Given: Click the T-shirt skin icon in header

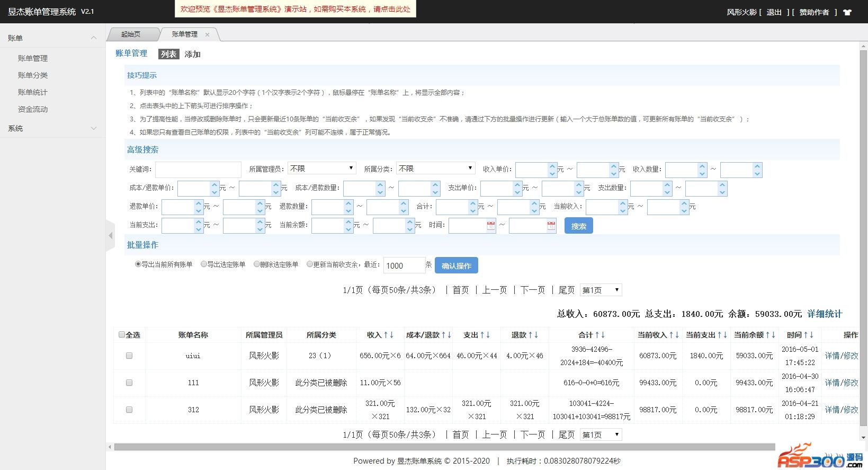Looking at the screenshot, I should (x=847, y=12).
